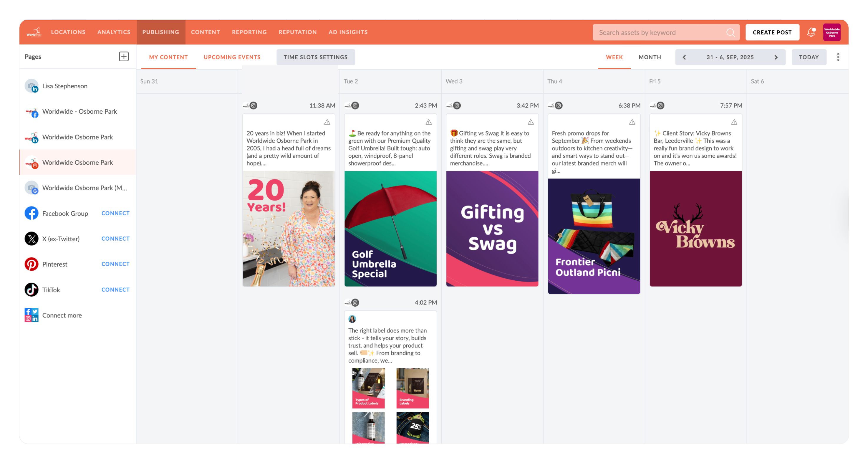Focus the Search assets by keyword field
The height and width of the screenshot is (463, 868).
click(x=666, y=32)
